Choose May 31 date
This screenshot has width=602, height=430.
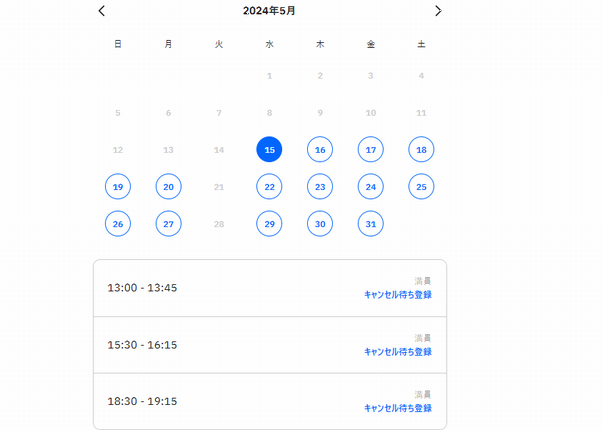tap(371, 224)
